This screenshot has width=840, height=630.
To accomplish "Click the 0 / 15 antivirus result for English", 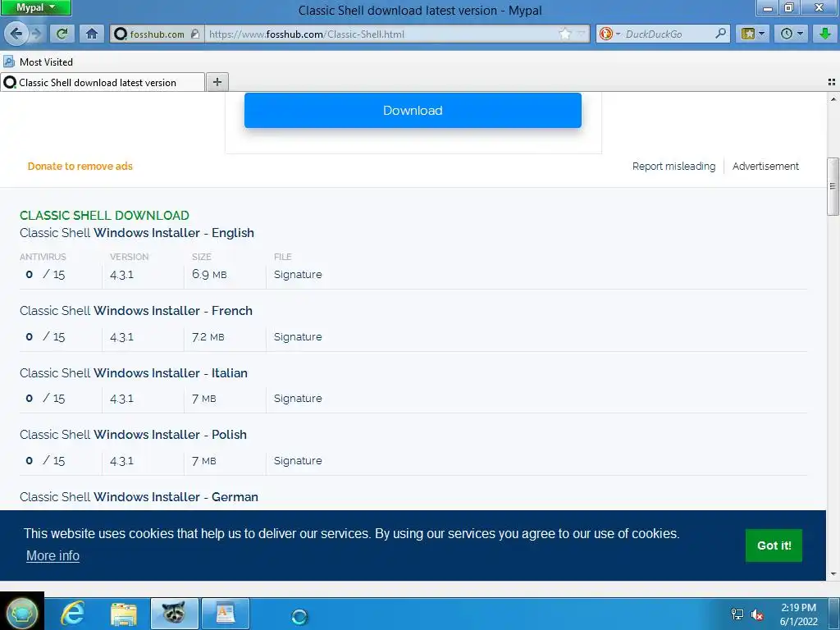I will pyautogui.click(x=45, y=274).
